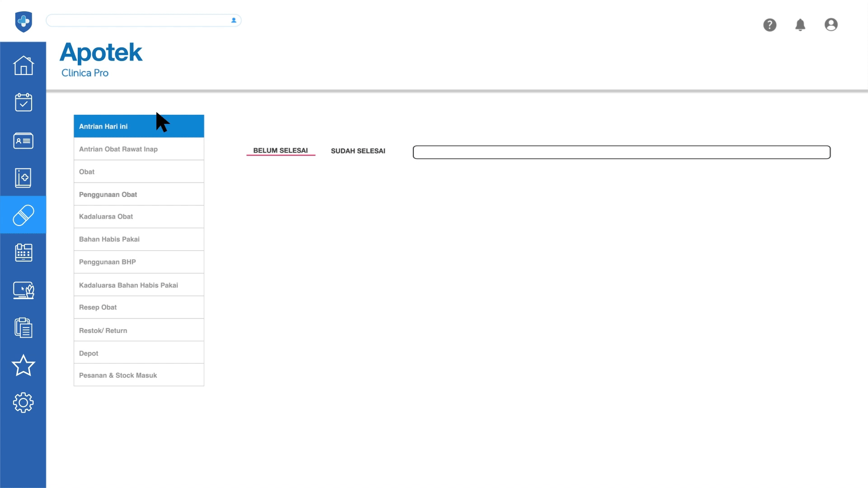The height and width of the screenshot is (488, 868).
Task: Click the wide queue search box
Action: click(621, 152)
